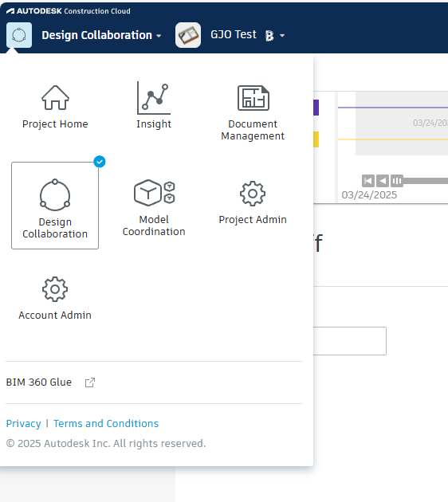The image size is (448, 502).
Task: Open Account Admin settings
Action: (x=55, y=298)
